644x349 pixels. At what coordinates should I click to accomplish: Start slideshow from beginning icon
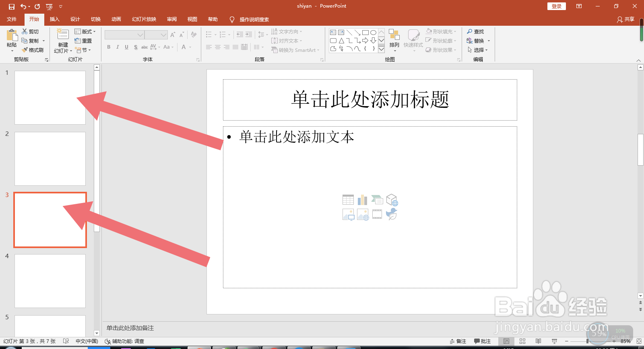tap(50, 6)
